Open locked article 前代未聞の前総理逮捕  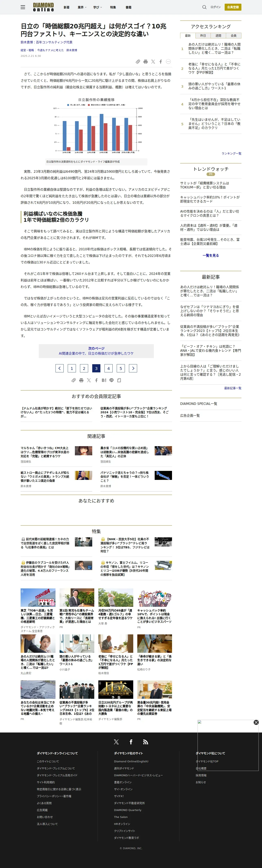point(45,543)
